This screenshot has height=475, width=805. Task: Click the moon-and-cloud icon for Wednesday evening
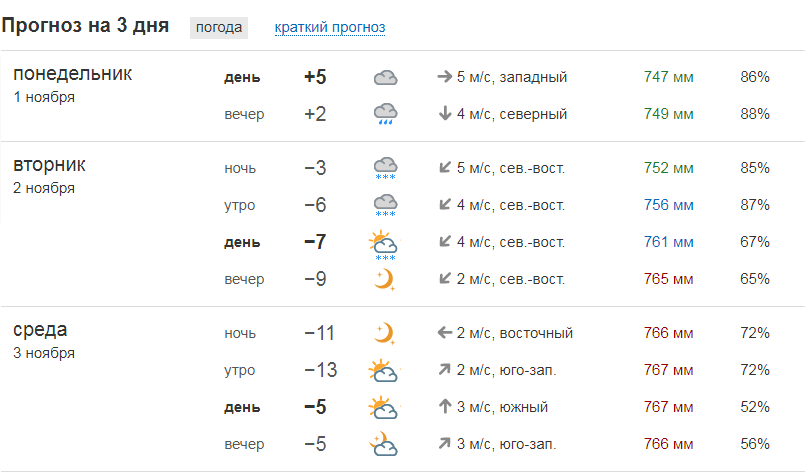click(x=384, y=444)
